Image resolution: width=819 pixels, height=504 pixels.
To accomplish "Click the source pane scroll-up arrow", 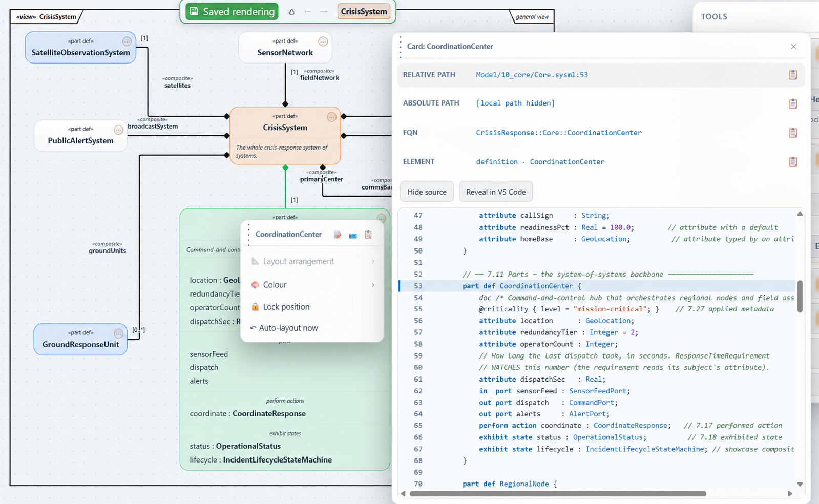I will click(x=800, y=214).
